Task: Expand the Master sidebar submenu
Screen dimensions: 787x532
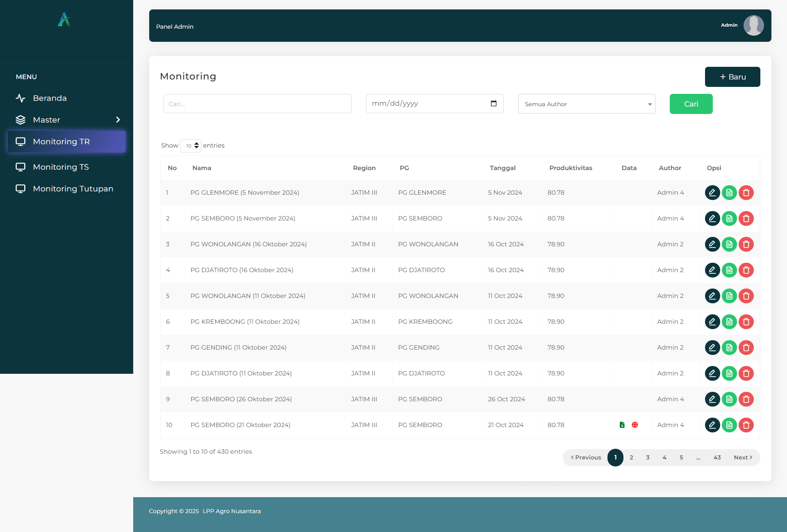Action: [x=67, y=120]
